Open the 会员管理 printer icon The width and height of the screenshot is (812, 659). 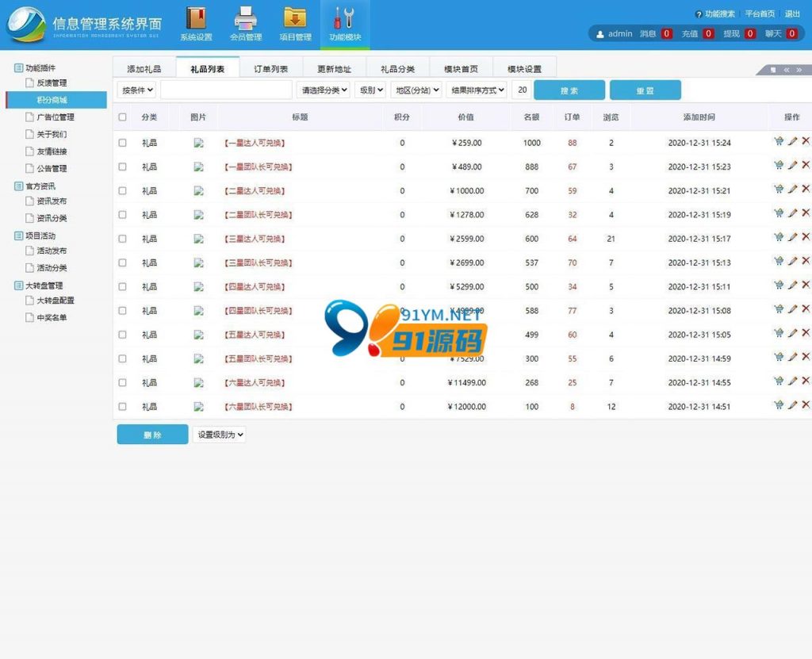point(246,18)
